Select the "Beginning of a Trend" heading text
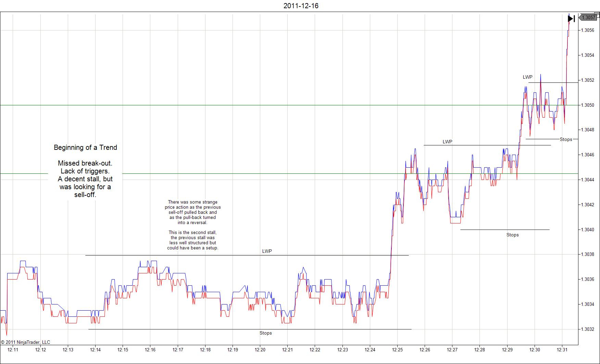 pyautogui.click(x=85, y=147)
